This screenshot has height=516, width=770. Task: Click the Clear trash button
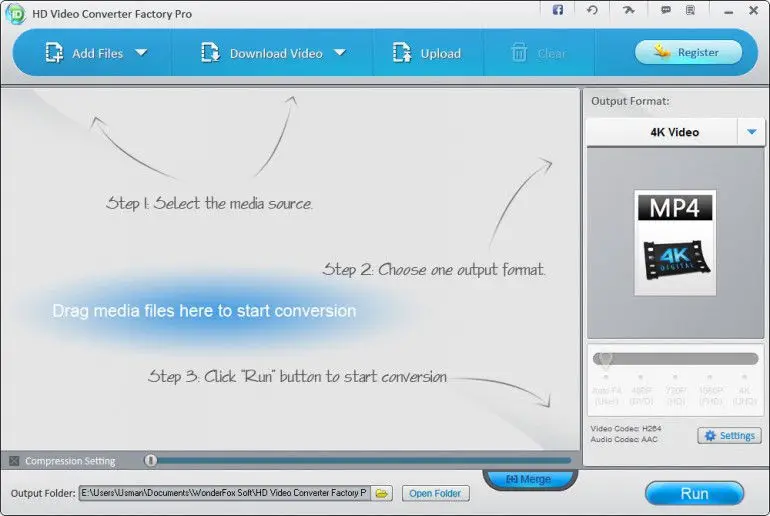tap(538, 53)
